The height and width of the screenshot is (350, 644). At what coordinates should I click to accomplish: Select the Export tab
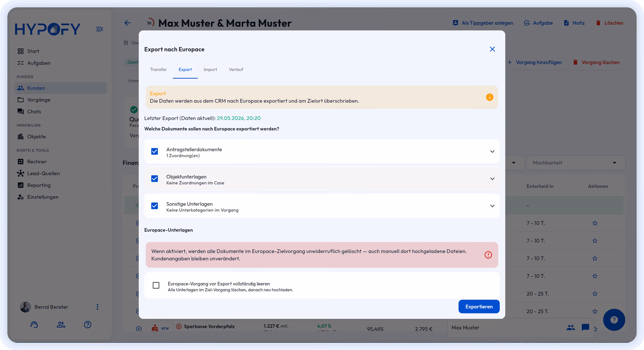[x=185, y=70]
